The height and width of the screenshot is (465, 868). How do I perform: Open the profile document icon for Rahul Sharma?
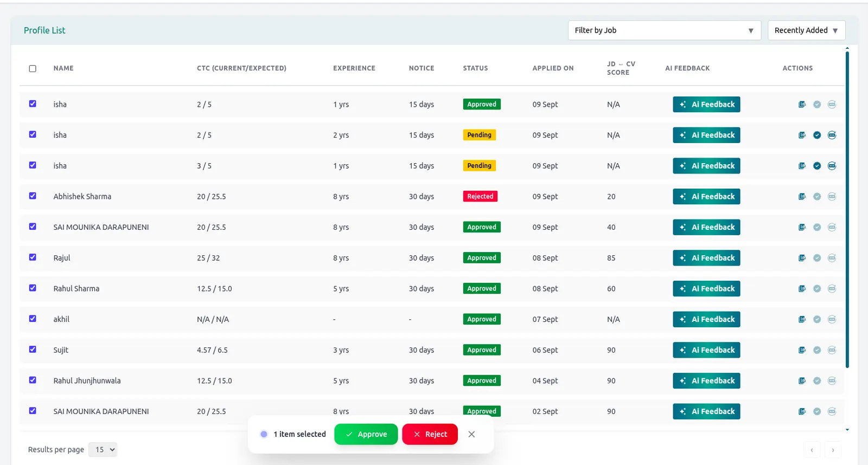pos(802,289)
